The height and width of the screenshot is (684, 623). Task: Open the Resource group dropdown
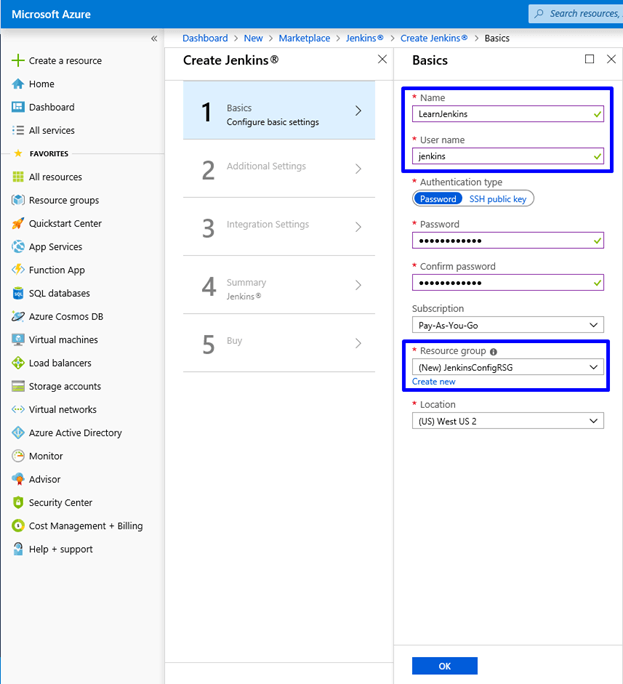pyautogui.click(x=508, y=367)
